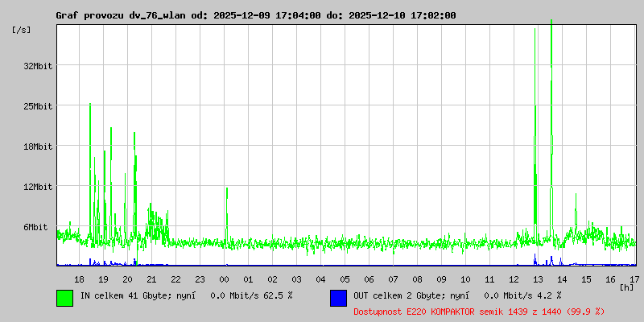Click the '03' hour label on x-axis
Viewport: 644px width, 322px height.
(296, 279)
